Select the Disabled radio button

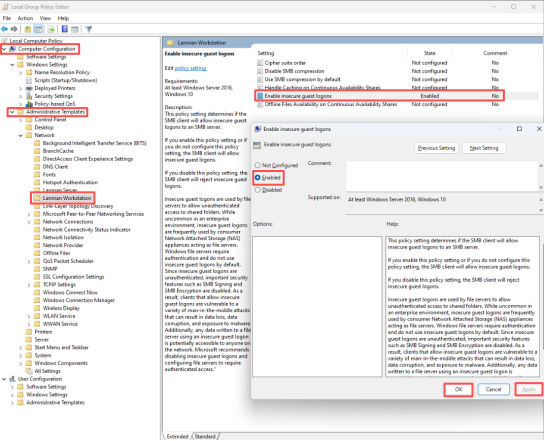pos(258,190)
